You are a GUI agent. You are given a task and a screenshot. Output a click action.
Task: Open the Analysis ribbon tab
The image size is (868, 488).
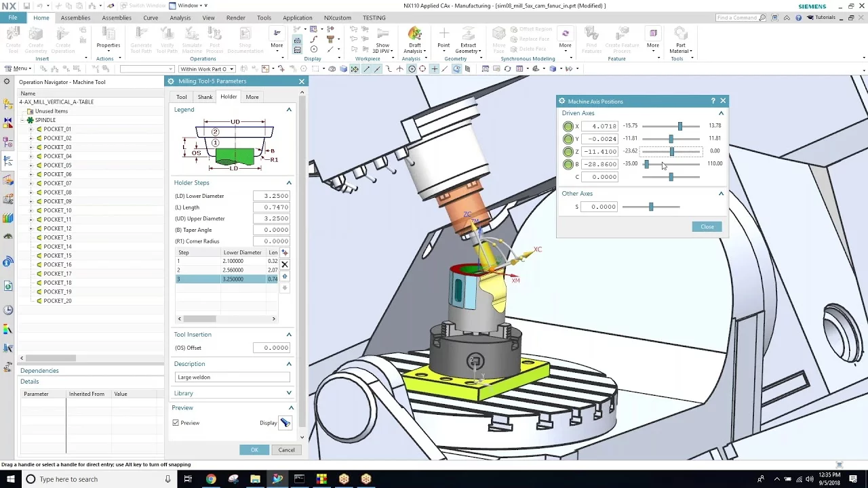coord(180,18)
